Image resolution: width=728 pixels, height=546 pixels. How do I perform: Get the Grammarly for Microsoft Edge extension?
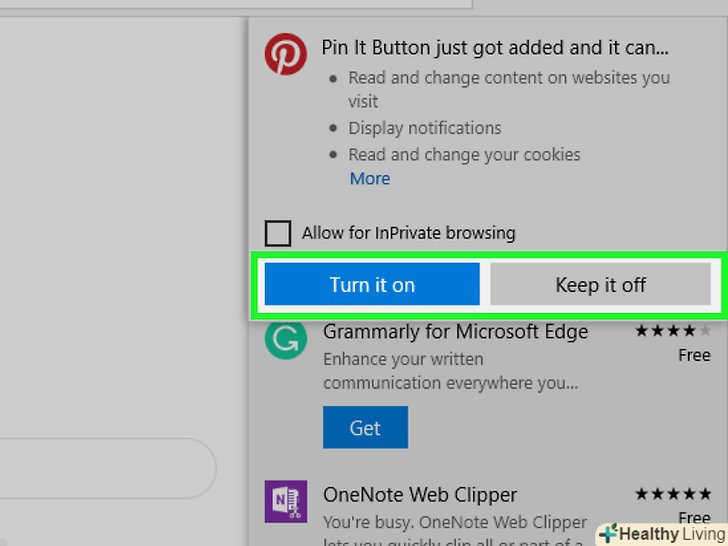[365, 427]
